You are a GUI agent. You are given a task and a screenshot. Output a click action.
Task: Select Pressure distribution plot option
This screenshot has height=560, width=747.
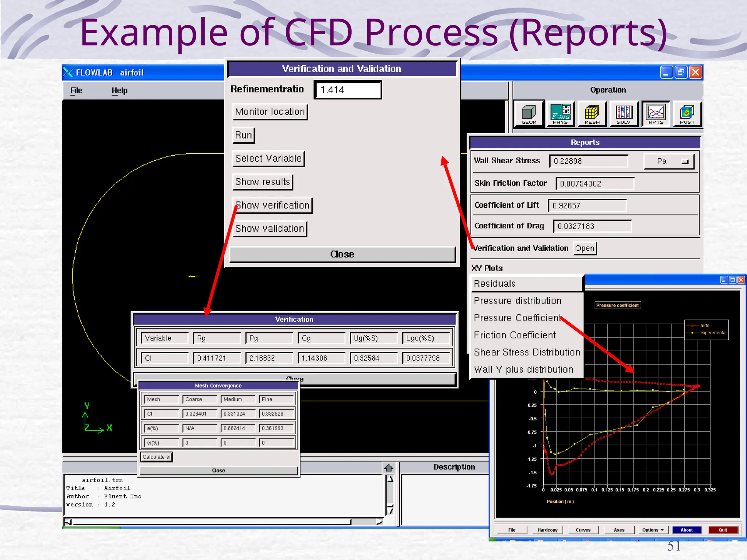coord(518,301)
